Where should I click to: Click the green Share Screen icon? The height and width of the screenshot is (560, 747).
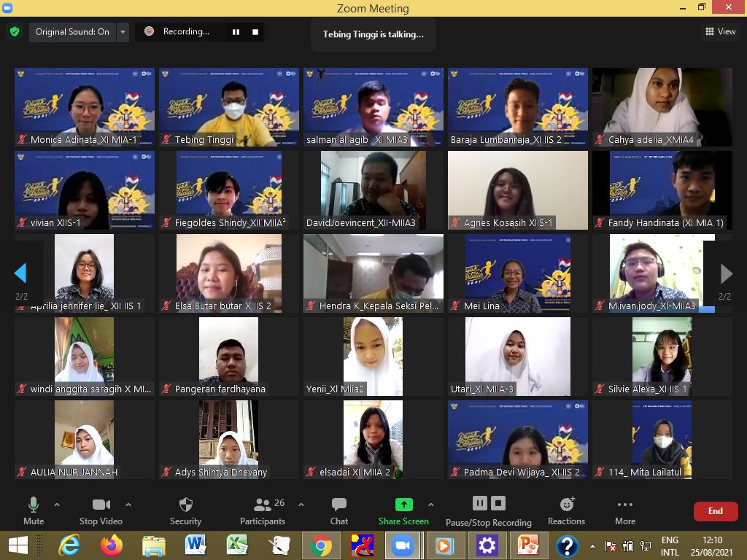point(403,505)
